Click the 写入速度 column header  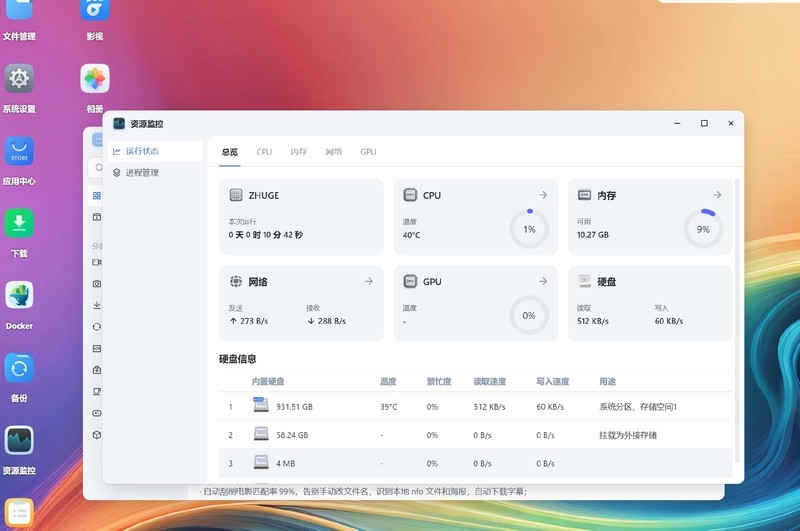[552, 381]
